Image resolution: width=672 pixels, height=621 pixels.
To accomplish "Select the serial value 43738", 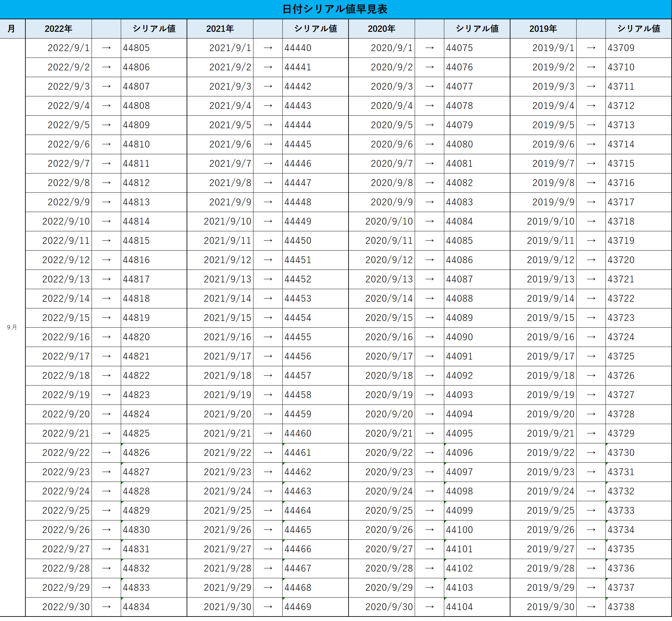I will click(639, 607).
